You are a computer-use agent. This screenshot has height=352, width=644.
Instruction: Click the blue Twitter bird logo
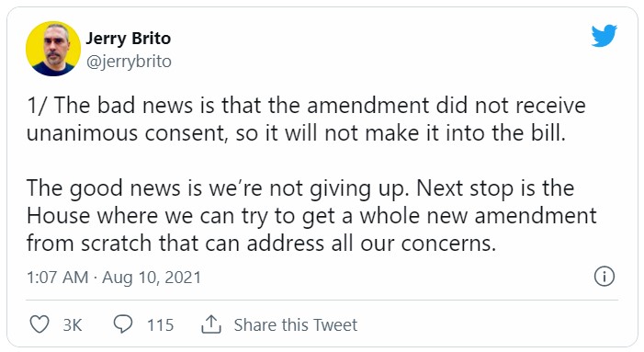pos(604,35)
